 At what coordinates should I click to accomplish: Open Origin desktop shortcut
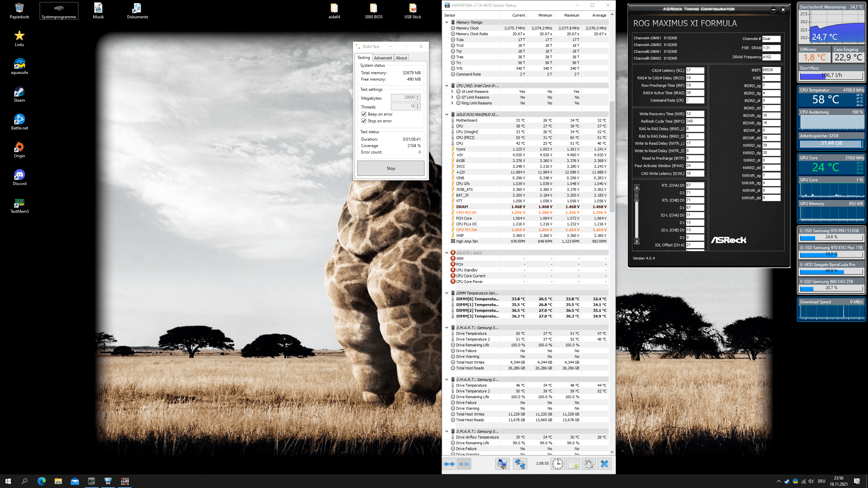[19, 149]
